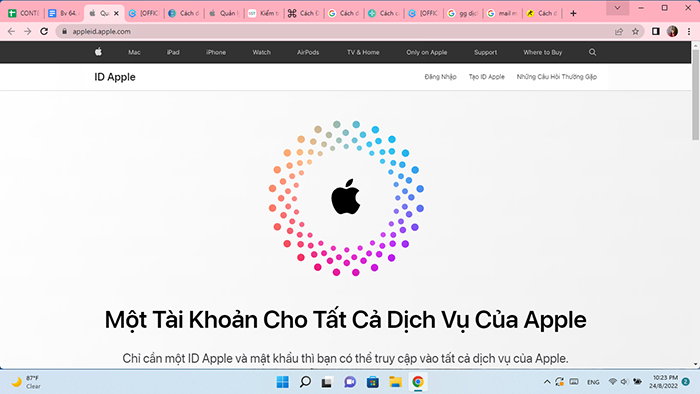Screen dimensions: 700x394
Task: Close the active Apple ID tab
Action: coord(116,13)
